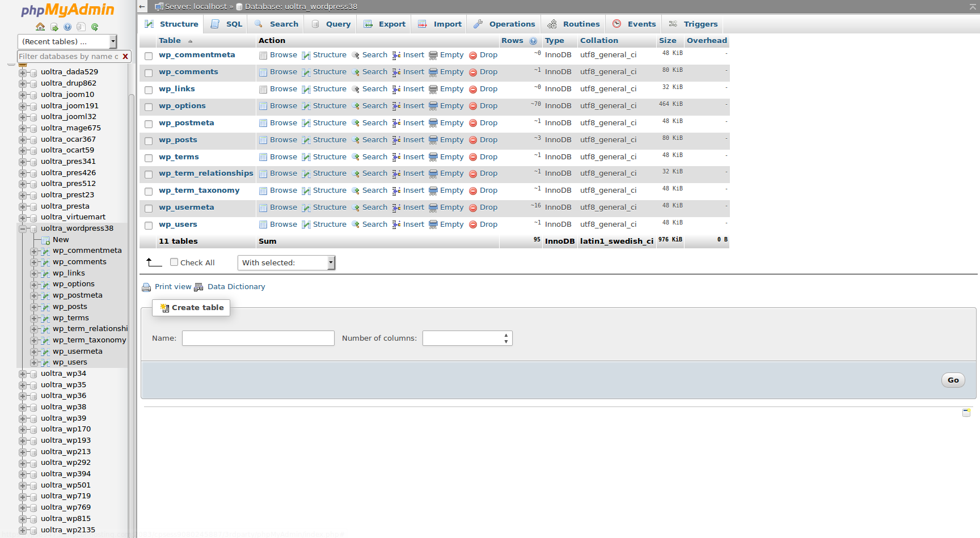Open the Data Dictionary link
Image resolution: width=980 pixels, height=538 pixels.
[236, 287]
